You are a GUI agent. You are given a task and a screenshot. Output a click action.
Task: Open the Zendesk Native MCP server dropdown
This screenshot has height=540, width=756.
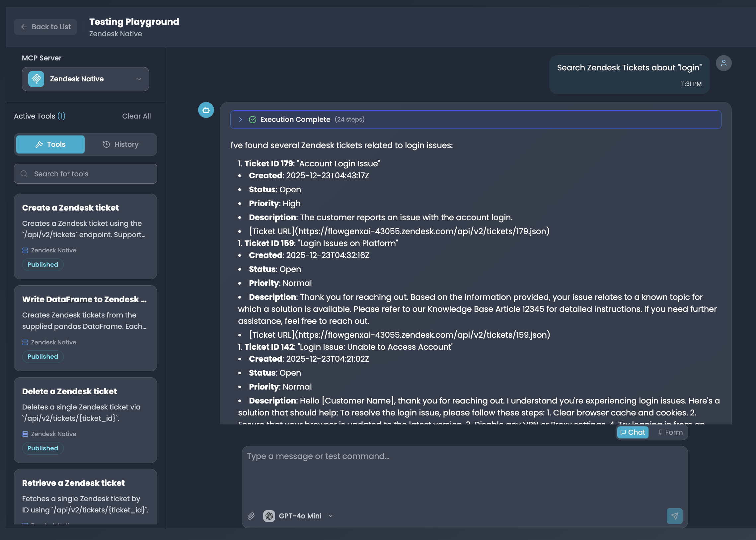click(85, 79)
